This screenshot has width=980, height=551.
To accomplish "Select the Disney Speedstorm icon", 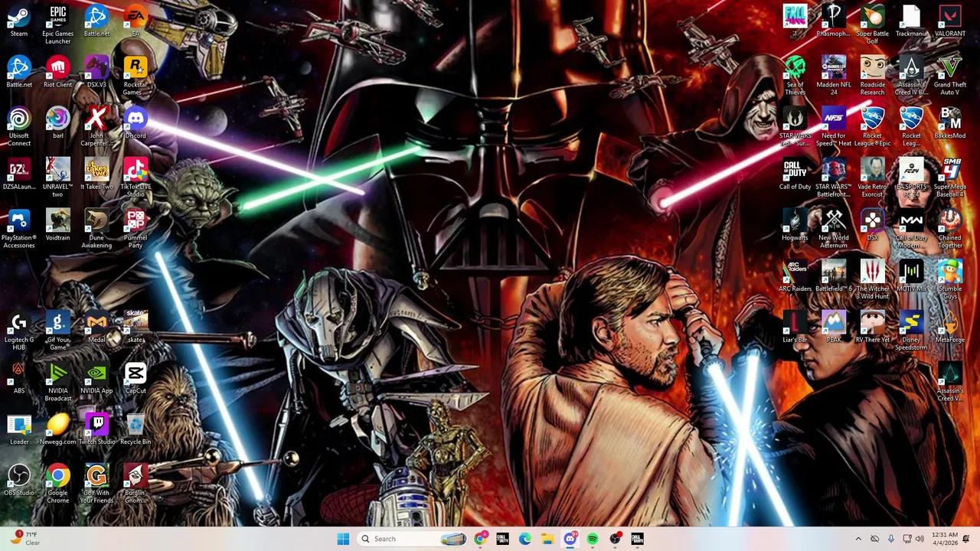I will pyautogui.click(x=911, y=331).
